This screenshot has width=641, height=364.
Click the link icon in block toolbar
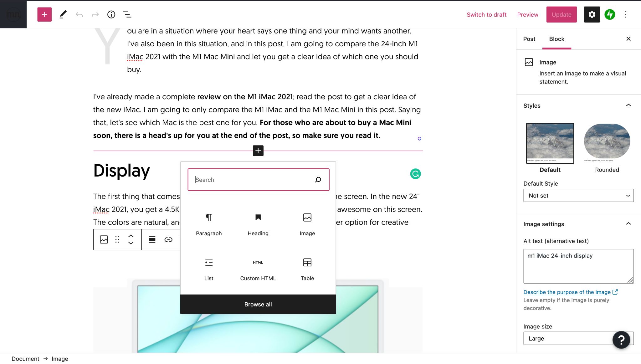pyautogui.click(x=168, y=239)
